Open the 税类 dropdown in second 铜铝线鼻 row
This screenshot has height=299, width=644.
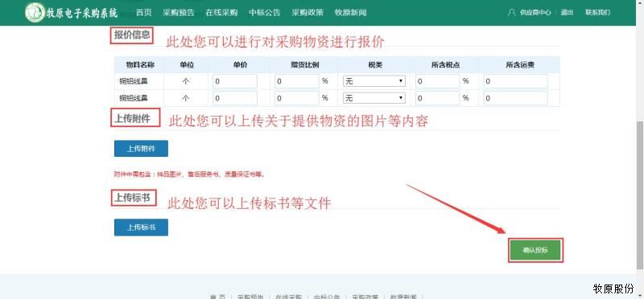point(374,98)
